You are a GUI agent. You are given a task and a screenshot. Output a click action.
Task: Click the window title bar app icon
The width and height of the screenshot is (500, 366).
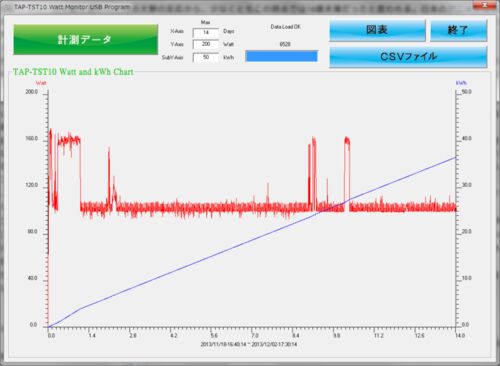[8, 7]
